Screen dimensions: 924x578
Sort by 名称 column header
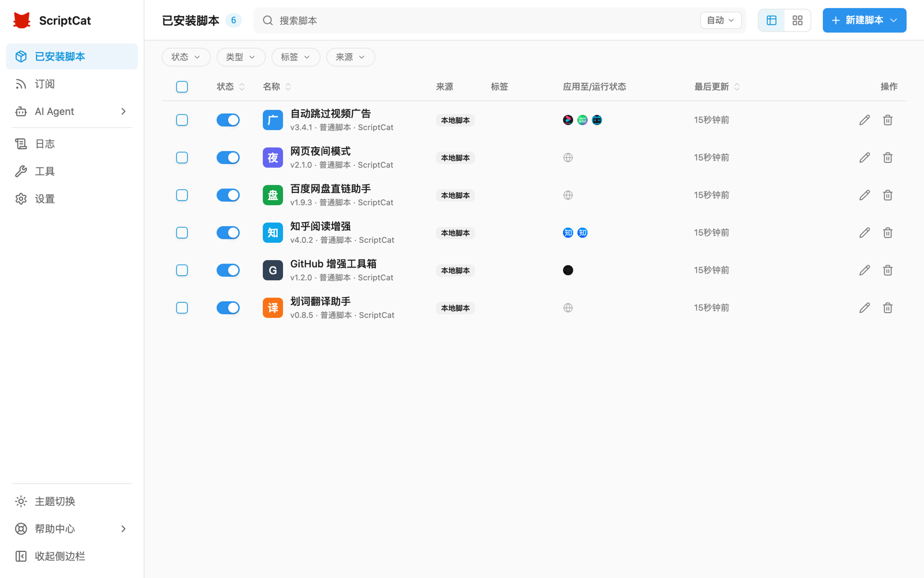click(277, 87)
